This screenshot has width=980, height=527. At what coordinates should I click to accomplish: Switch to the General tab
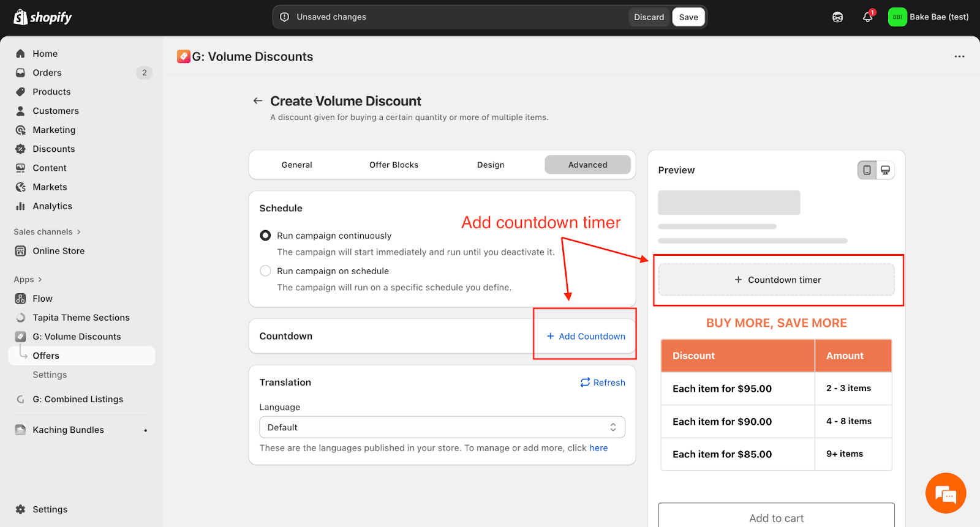[297, 165]
